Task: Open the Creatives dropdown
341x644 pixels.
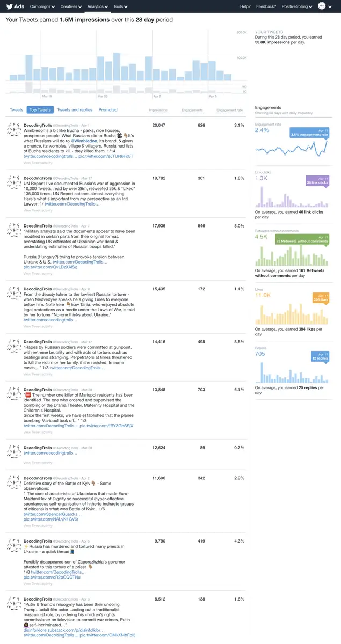Action: pos(70,6)
